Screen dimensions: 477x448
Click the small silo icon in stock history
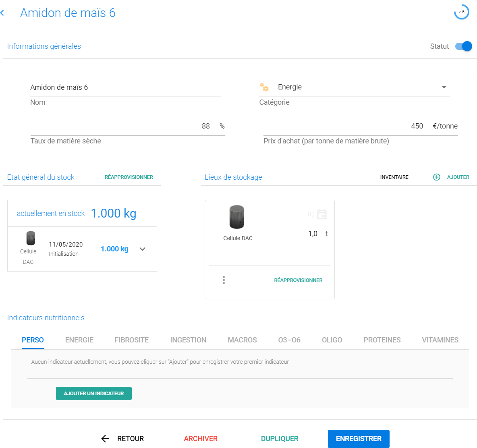31,238
